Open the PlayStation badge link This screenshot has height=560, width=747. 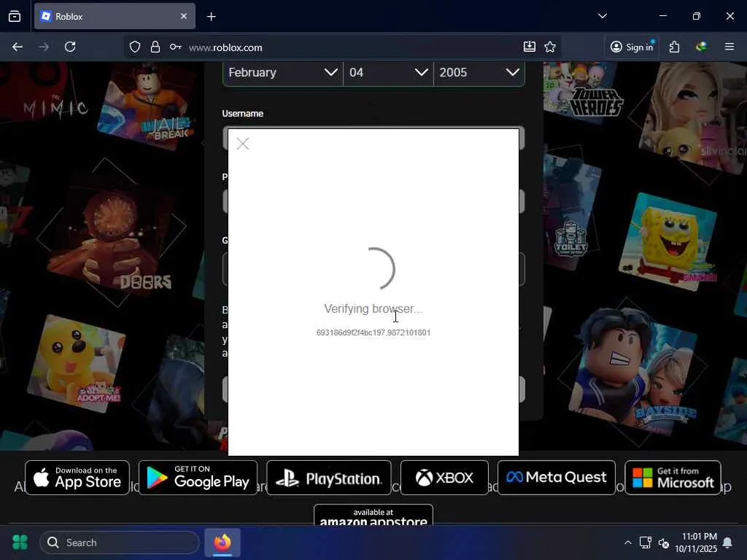tap(329, 478)
